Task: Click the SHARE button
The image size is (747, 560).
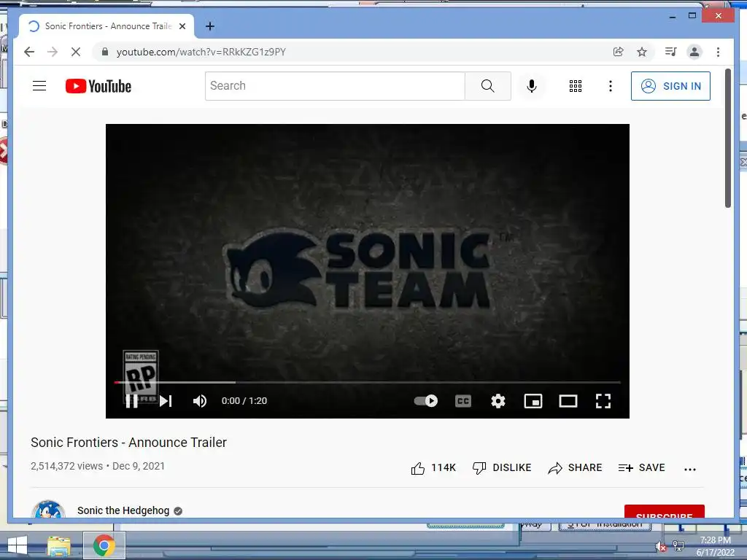Action: [575, 468]
